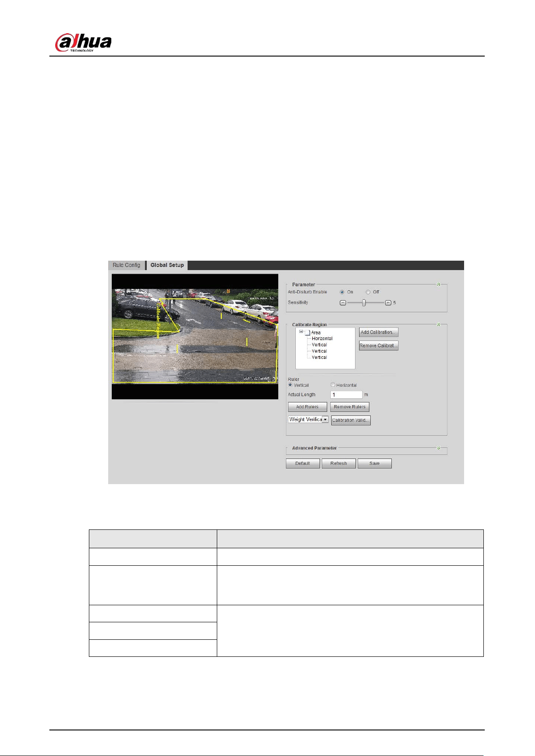This screenshot has height=756, width=535.
Task: Click the Sensitivity slider handle
Action: [x=364, y=303]
